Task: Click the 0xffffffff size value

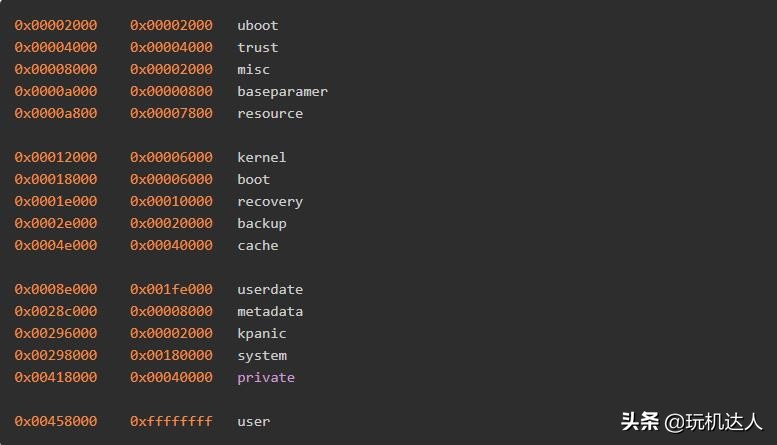Action: pos(171,421)
